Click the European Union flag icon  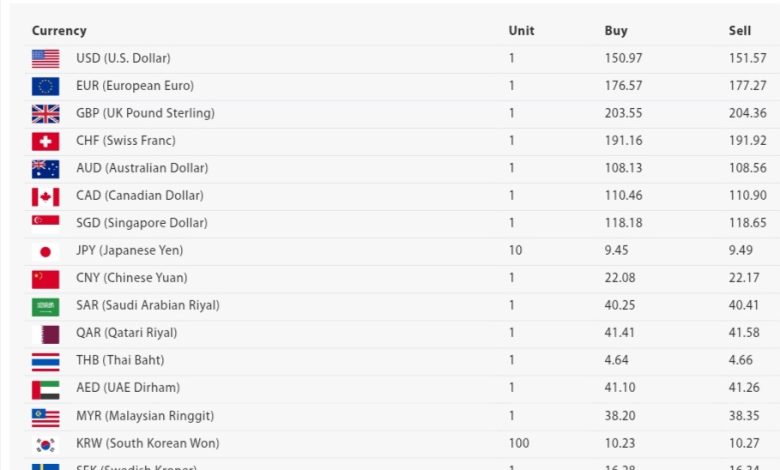pyautogui.click(x=45, y=86)
